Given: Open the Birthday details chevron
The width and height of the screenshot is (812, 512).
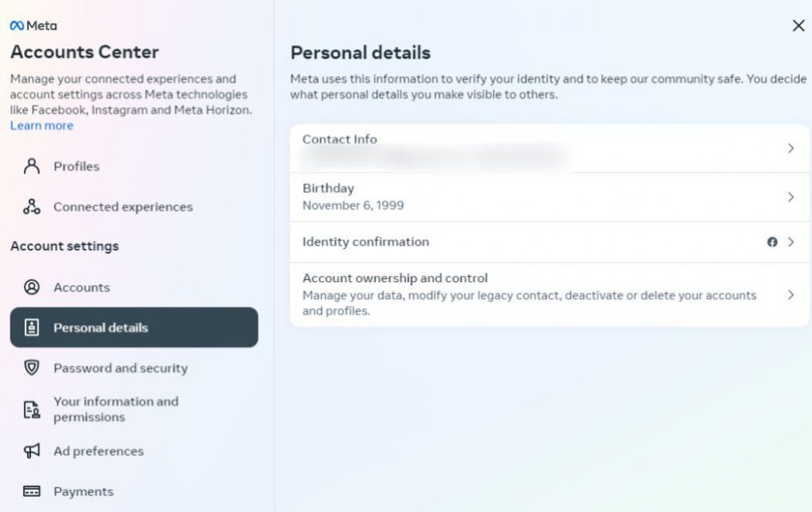Looking at the screenshot, I should [x=791, y=197].
